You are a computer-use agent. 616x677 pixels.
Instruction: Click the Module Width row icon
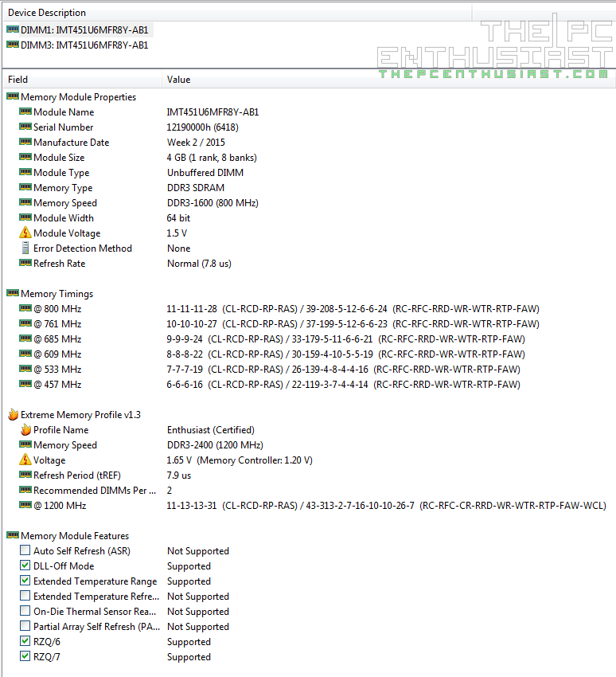click(x=25, y=217)
